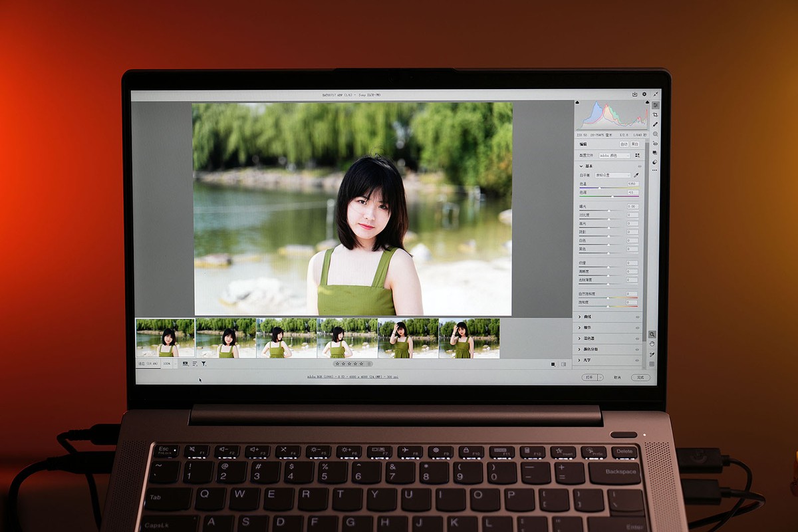Select the radial masking tool icon

coord(655,134)
